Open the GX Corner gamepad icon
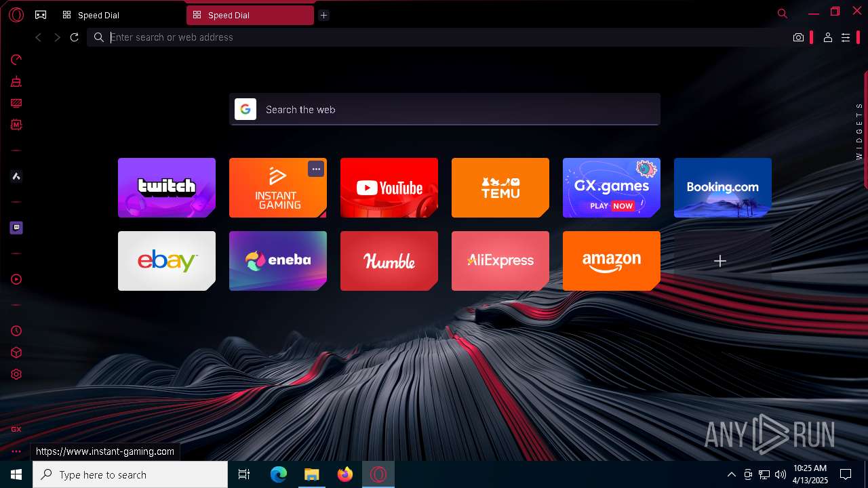Image resolution: width=868 pixels, height=488 pixels. tap(41, 14)
